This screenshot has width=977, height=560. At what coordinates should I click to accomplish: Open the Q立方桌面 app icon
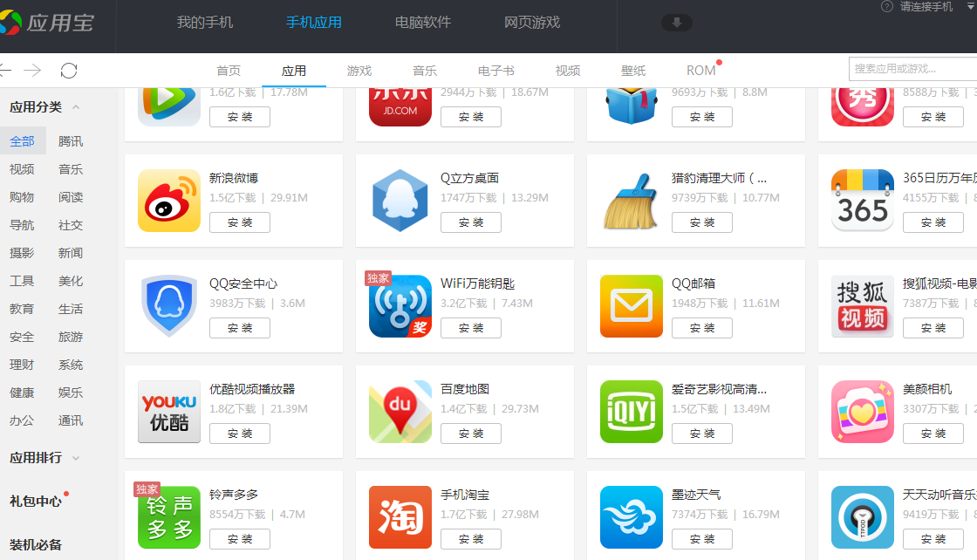coord(400,201)
